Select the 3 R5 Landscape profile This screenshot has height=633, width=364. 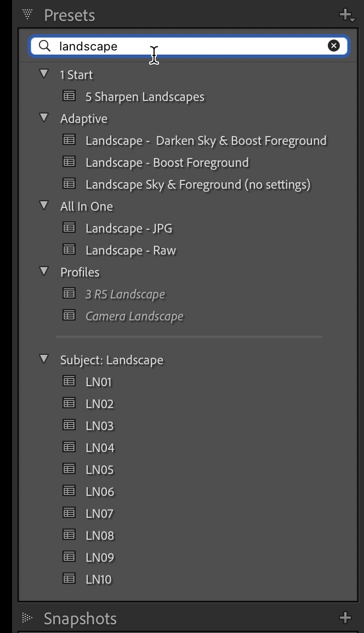[124, 293]
